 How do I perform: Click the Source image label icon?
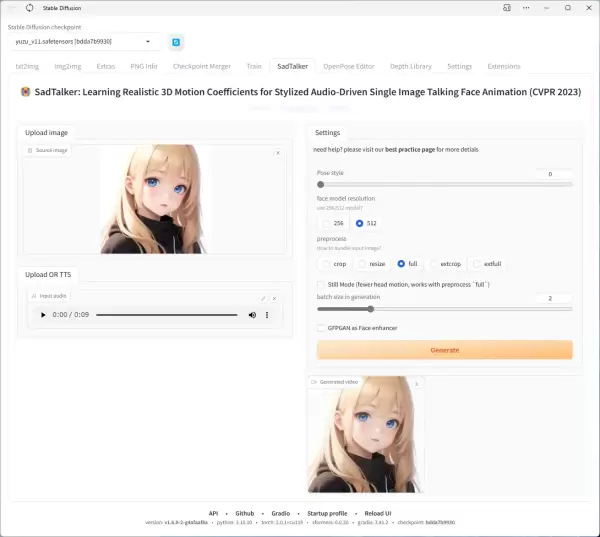tap(30, 150)
